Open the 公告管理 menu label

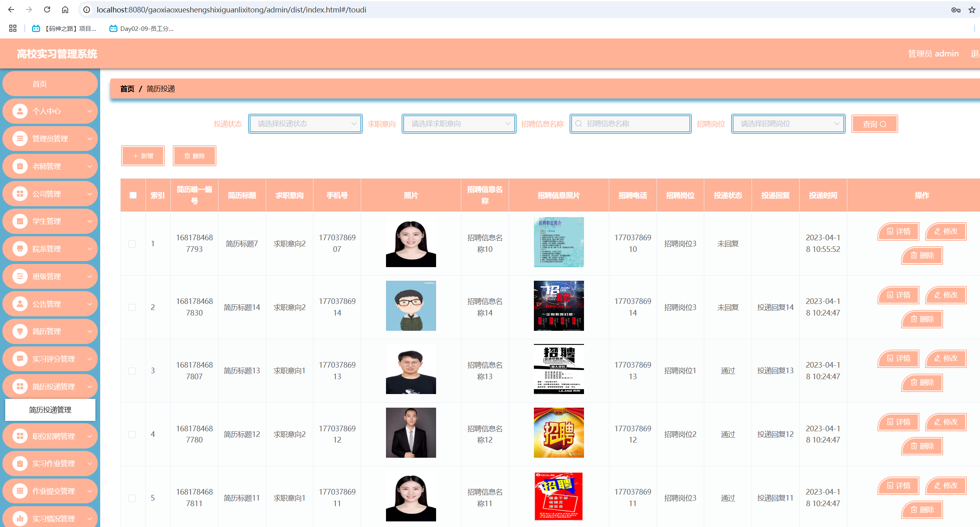tap(46, 304)
